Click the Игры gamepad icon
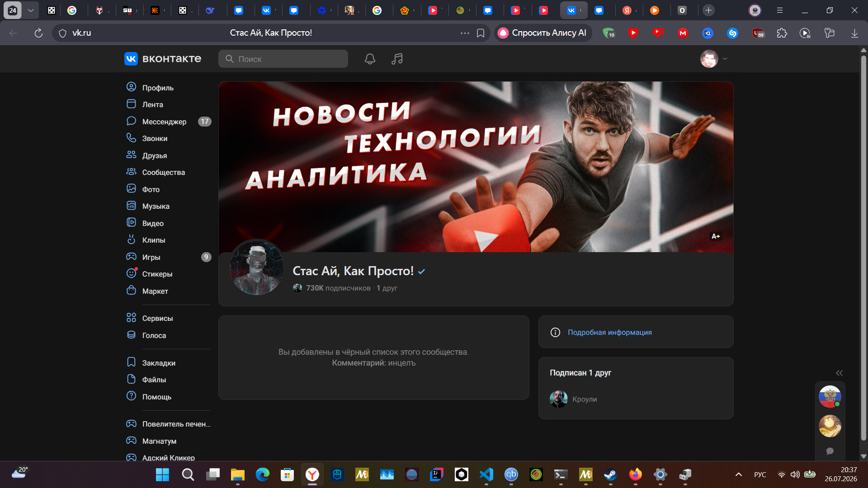This screenshot has height=488, width=868. coord(131,257)
